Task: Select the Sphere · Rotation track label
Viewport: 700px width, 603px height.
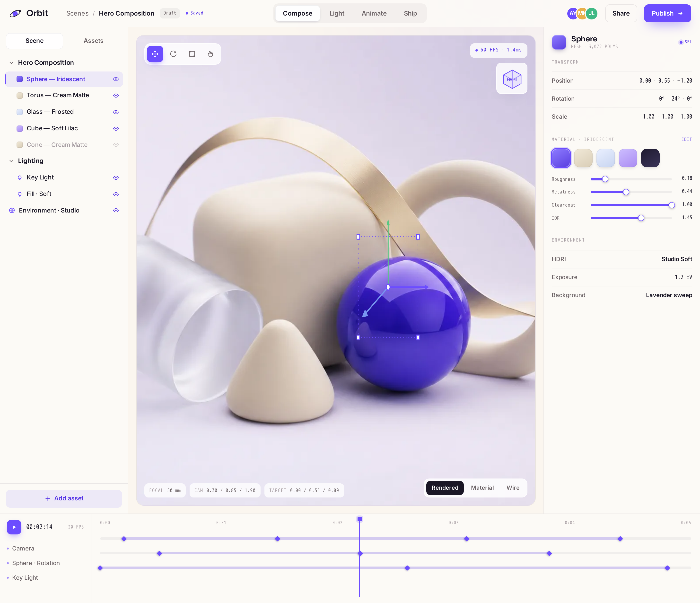Action: point(36,563)
